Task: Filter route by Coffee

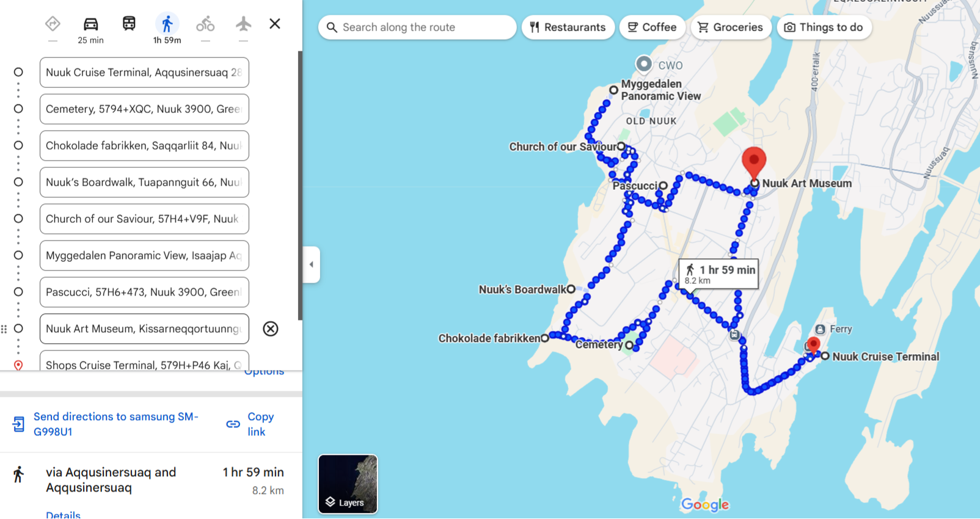Action: [653, 27]
